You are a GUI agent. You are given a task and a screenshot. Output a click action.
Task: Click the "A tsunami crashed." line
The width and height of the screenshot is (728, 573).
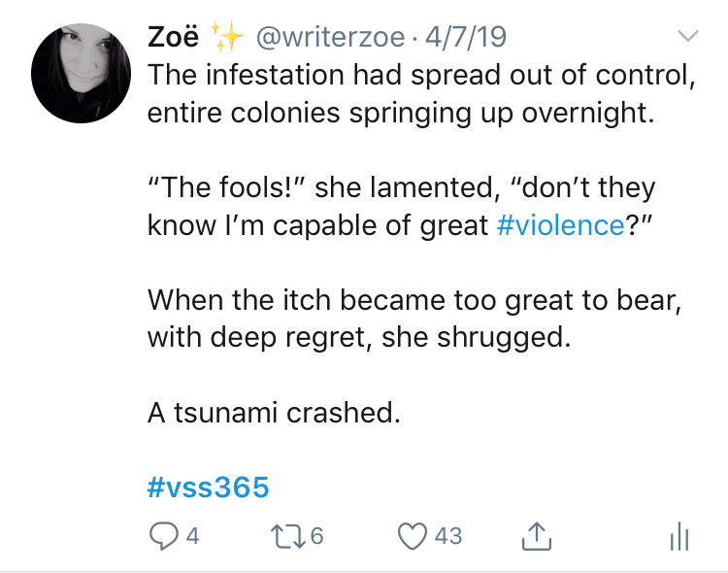coord(274,413)
